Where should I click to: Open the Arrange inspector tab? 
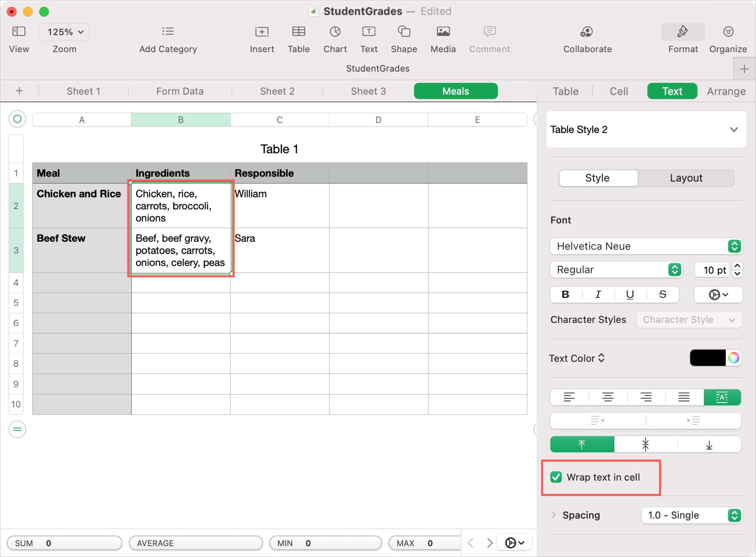(x=726, y=91)
